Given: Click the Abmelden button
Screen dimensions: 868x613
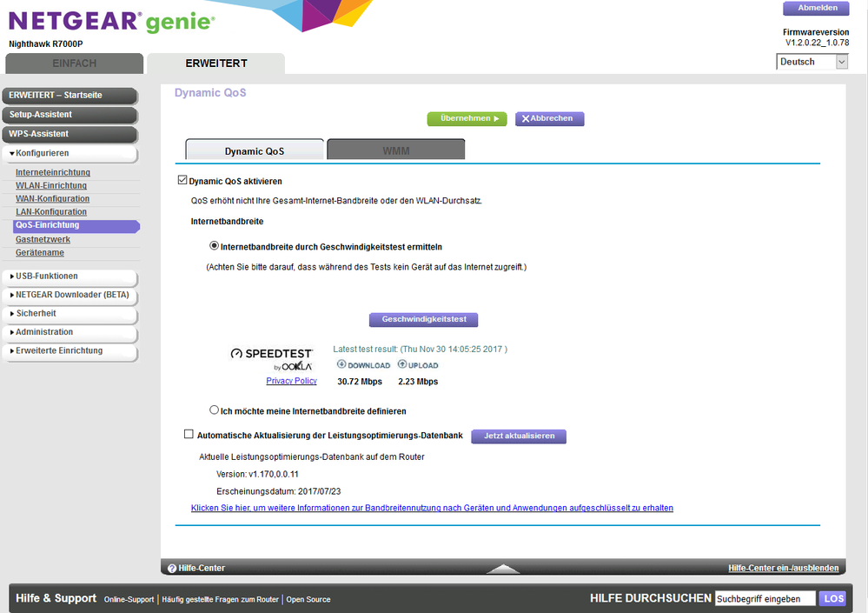Looking at the screenshot, I should pos(816,8).
